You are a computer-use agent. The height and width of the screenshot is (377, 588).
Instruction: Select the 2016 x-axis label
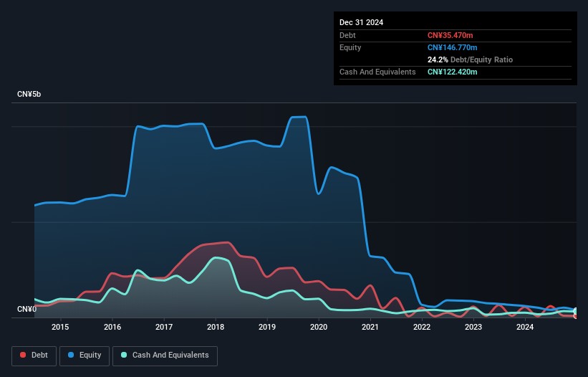pyautogui.click(x=112, y=327)
